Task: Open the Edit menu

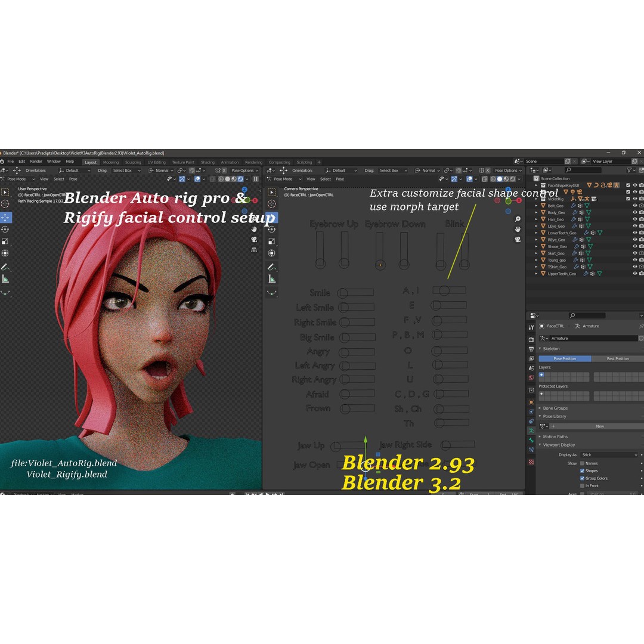Action: pyautogui.click(x=22, y=162)
